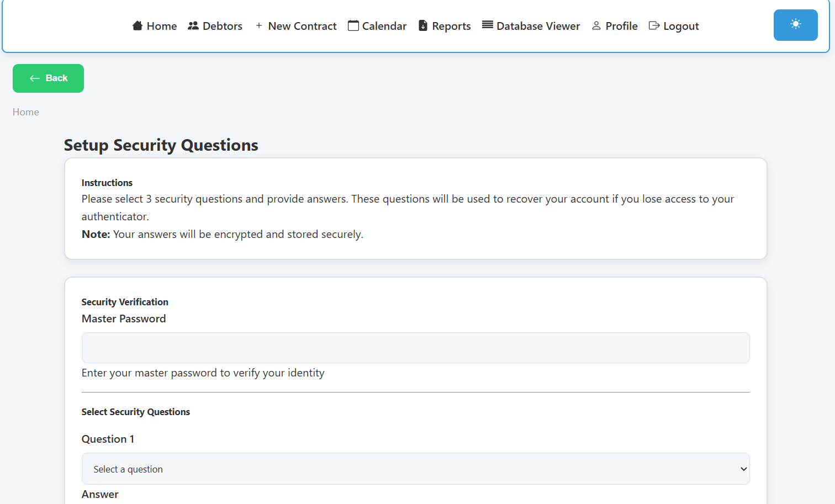The width and height of the screenshot is (835, 504).
Task: Open the Home nav menu item
Action: click(162, 26)
